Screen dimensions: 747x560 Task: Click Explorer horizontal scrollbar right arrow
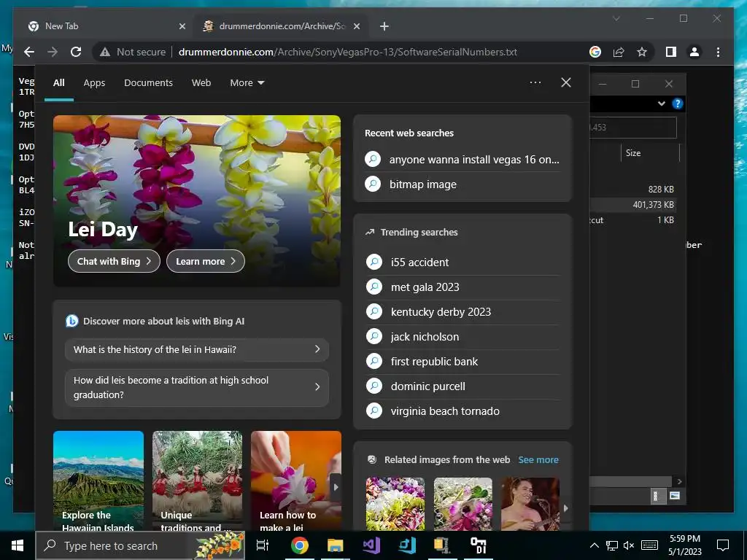pos(679,481)
